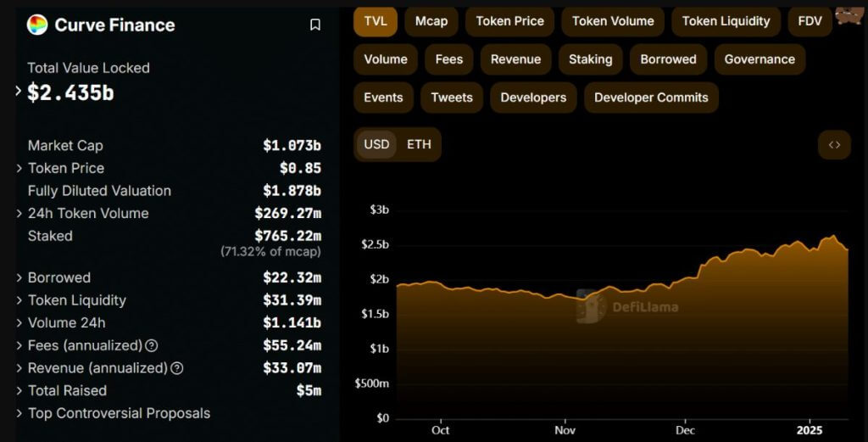The width and height of the screenshot is (868, 442).
Task: Click the Curve Finance title text
Action: (114, 25)
